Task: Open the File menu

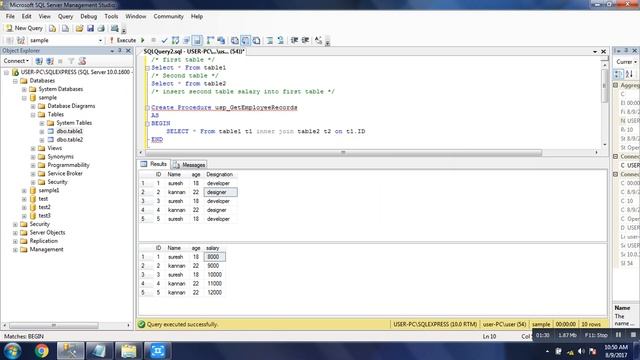Action: (x=10, y=16)
